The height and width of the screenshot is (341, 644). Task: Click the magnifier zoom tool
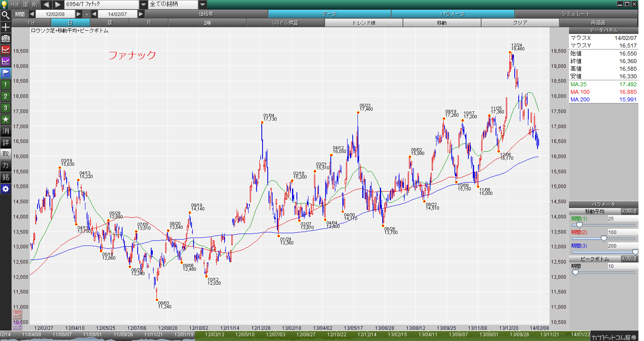tap(6, 15)
